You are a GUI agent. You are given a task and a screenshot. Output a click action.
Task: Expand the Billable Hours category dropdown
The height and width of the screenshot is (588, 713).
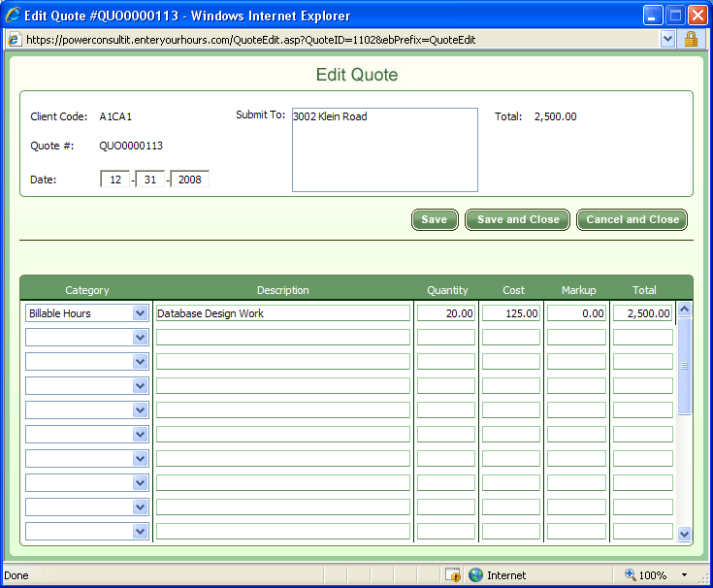[140, 313]
